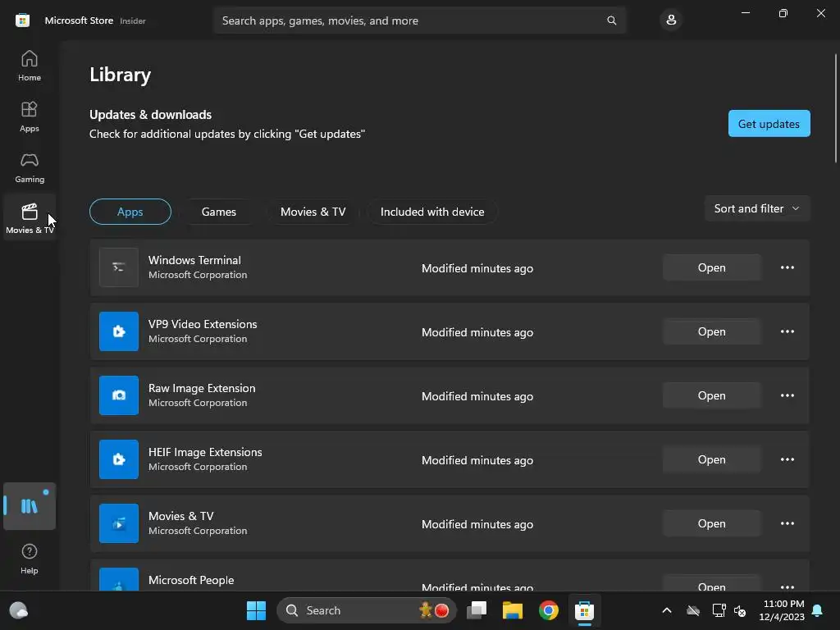
Task: Launch Google Chrome from taskbar
Action: point(548,610)
